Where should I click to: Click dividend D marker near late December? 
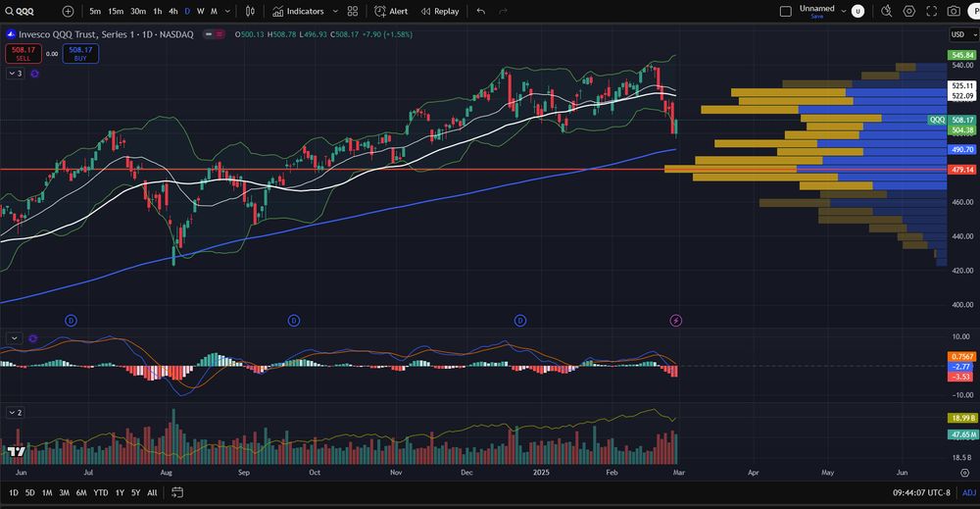[x=520, y=321]
